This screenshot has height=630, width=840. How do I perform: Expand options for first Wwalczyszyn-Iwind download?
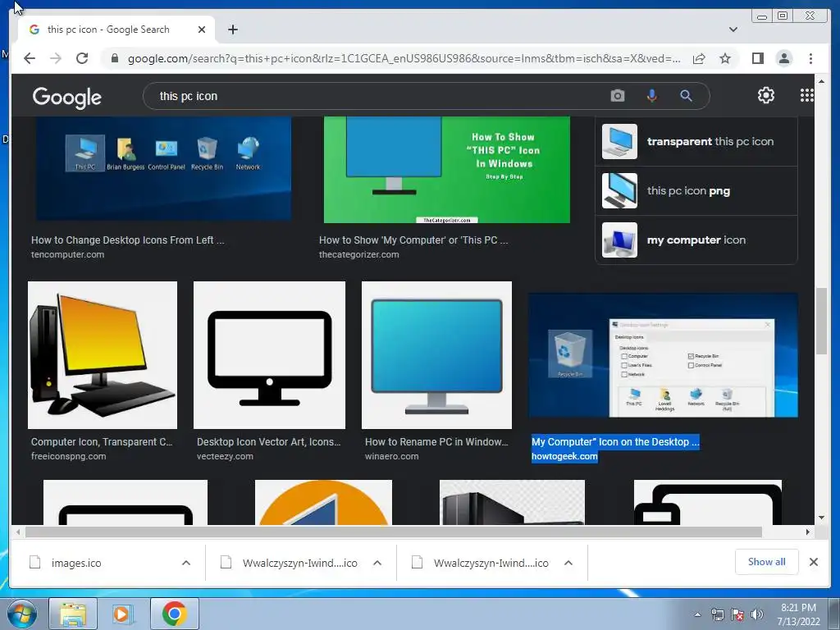click(377, 563)
